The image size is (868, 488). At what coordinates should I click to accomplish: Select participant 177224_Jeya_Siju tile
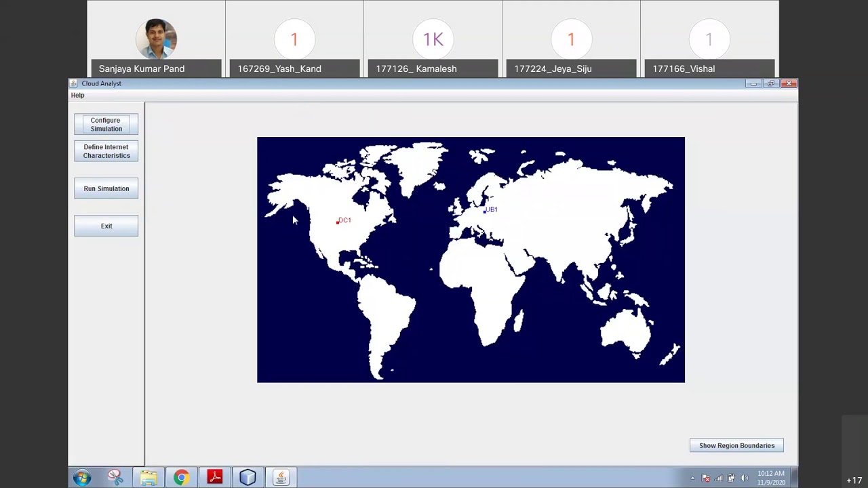[x=571, y=39]
